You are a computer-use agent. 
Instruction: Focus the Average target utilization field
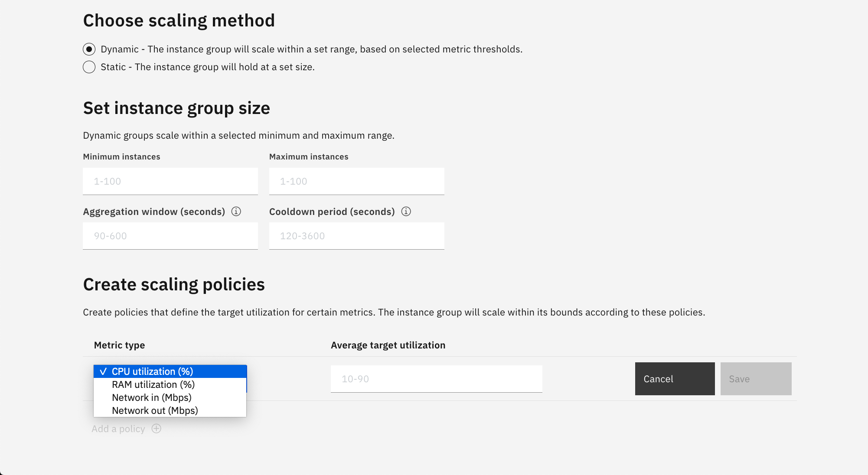(x=436, y=379)
